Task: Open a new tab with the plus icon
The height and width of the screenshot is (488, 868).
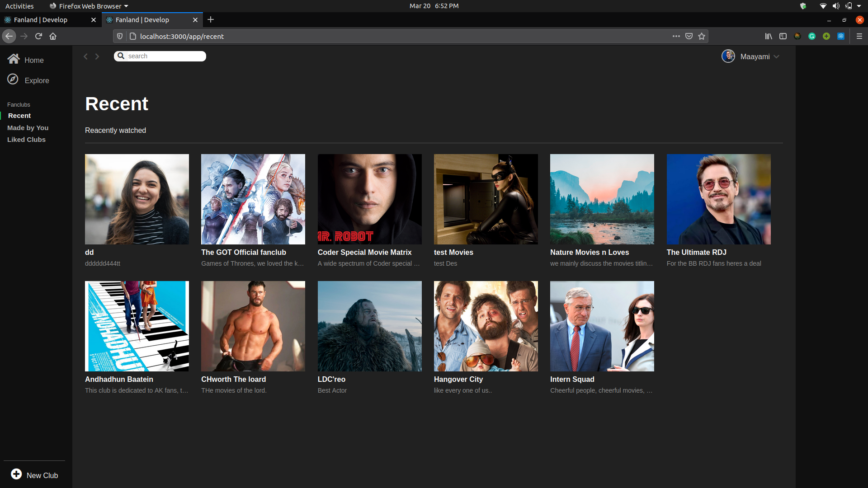Action: [x=211, y=19]
